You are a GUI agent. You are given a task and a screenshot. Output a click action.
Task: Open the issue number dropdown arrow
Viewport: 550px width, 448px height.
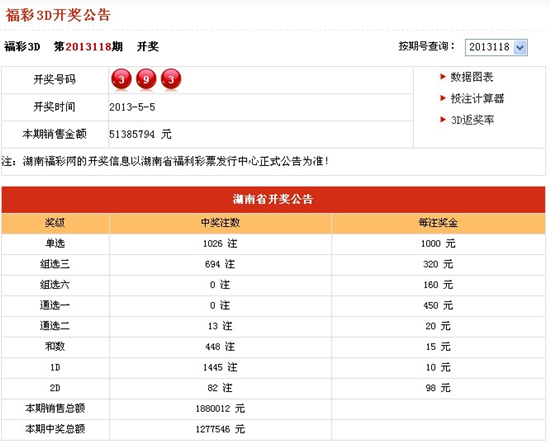520,47
